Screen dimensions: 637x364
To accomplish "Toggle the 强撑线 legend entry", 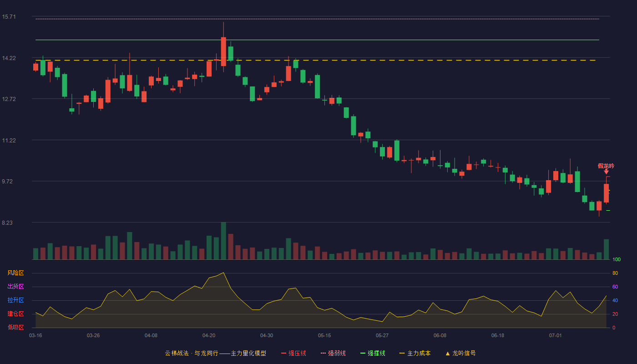I will pyautogui.click(x=373, y=353).
